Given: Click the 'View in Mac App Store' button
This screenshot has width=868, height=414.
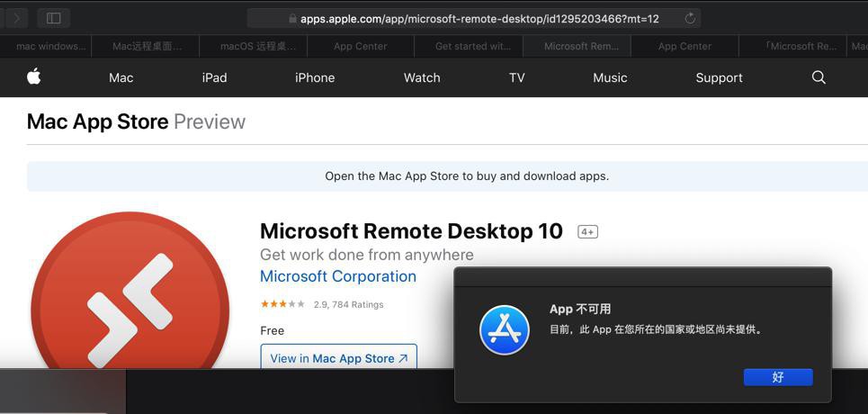Looking at the screenshot, I should (x=339, y=358).
